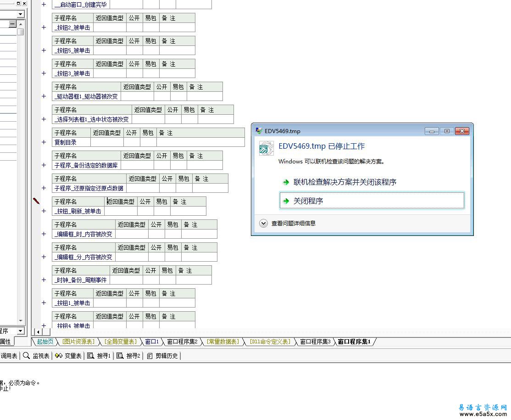Viewport: 511px width, 420px height.
Task: Expand the _按钮_刷新_被单击 subroutine
Action: pos(44,211)
